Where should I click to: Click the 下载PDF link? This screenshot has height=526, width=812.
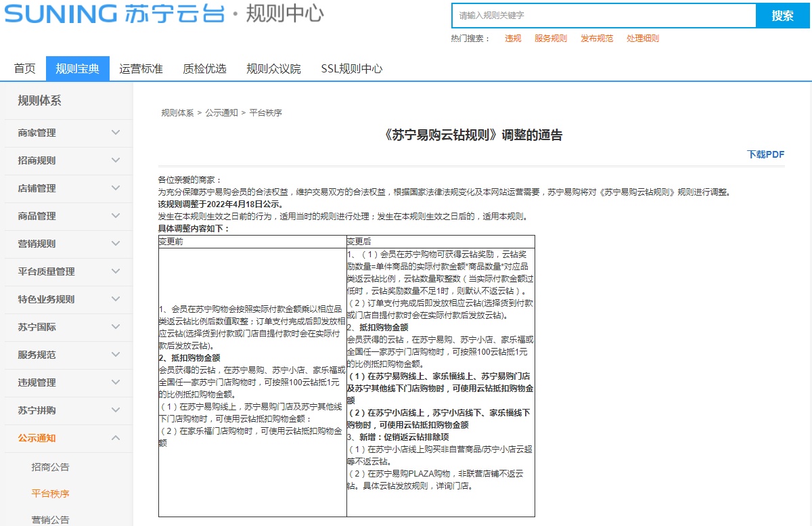tap(765, 154)
